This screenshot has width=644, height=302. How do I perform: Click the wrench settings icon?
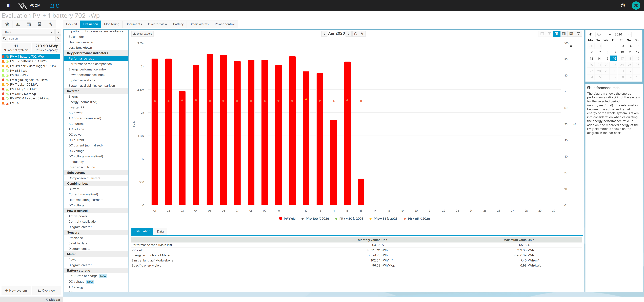coord(50,24)
